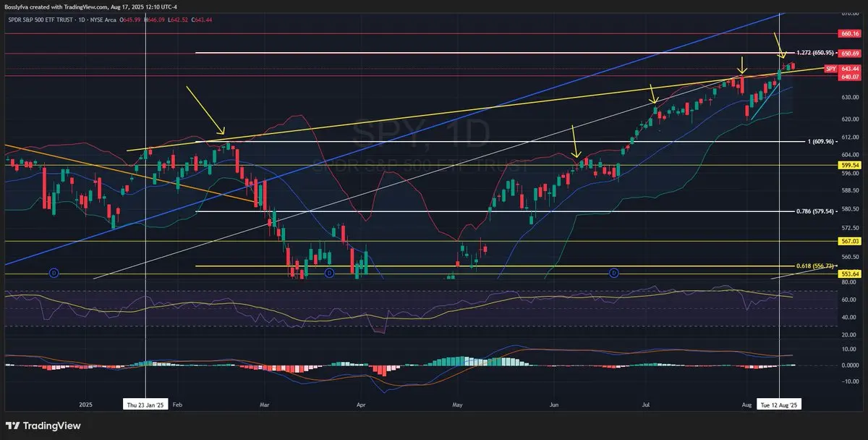Click the May label on the time axis
Screen dimensions: 868x440
tap(457, 405)
